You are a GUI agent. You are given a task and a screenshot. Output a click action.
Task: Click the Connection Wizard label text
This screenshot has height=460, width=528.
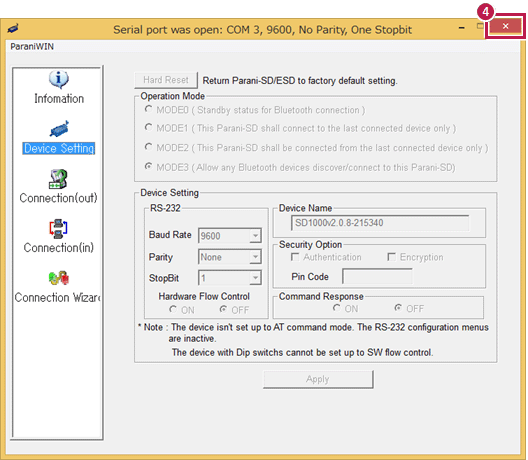[x=58, y=298]
